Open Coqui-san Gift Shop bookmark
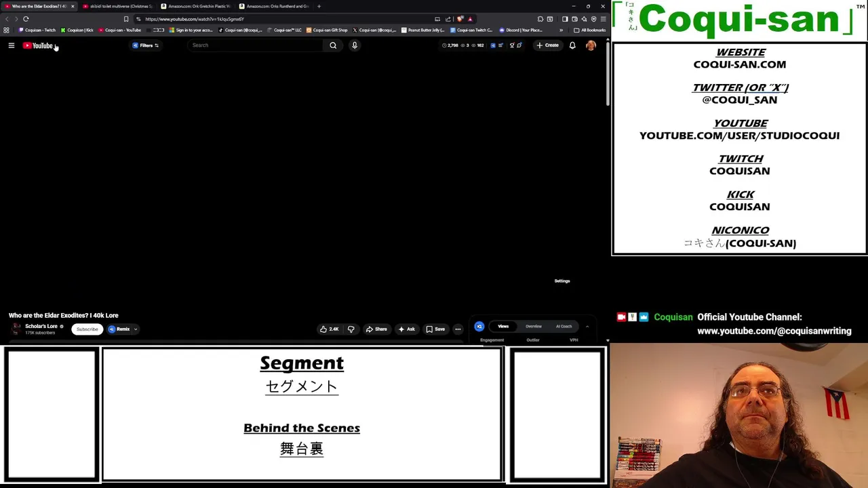Screen dimensions: 868x488 pos(327,30)
